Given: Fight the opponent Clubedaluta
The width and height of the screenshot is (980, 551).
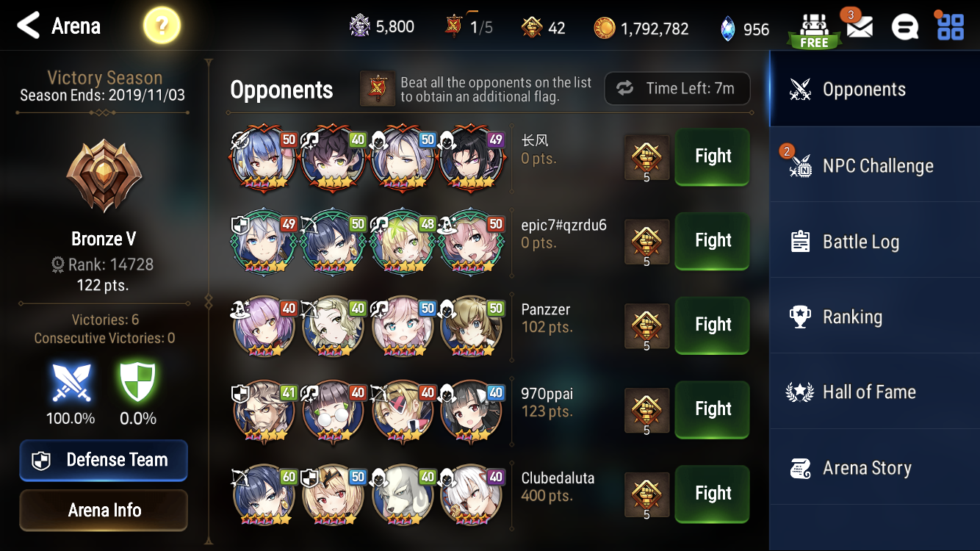Looking at the screenshot, I should 713,493.
